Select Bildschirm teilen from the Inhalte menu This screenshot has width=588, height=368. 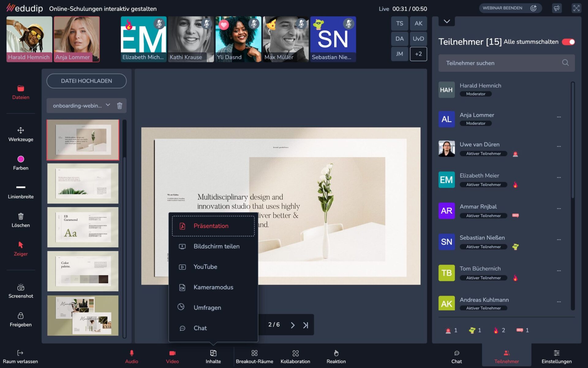[x=216, y=246]
